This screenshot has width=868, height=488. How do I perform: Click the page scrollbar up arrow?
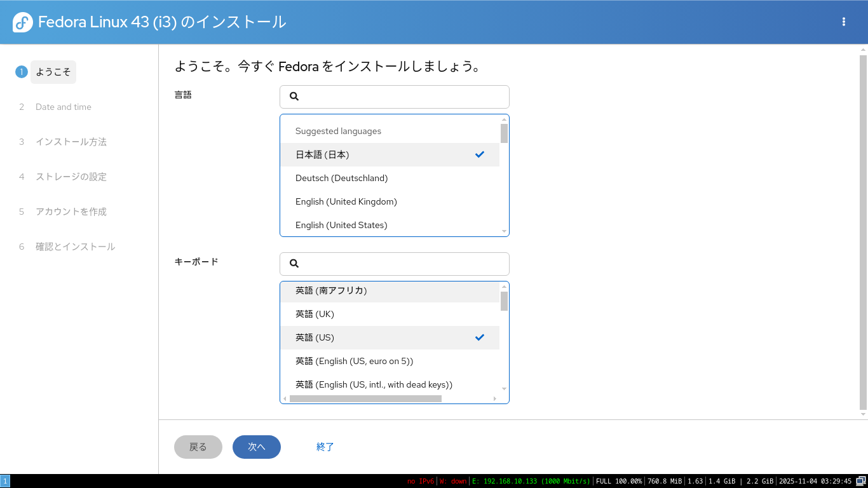point(863,50)
